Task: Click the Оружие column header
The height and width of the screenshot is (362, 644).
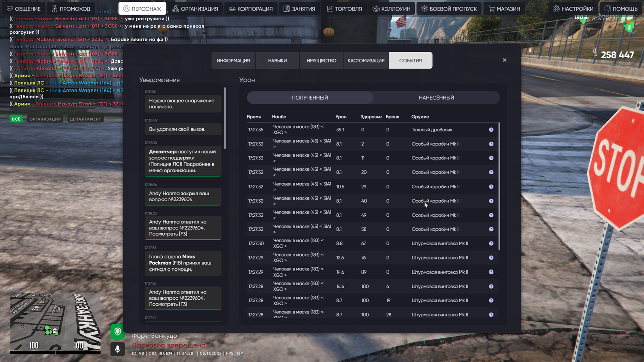Action: [x=420, y=117]
